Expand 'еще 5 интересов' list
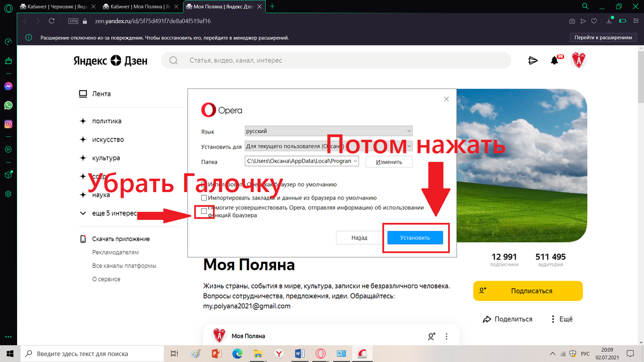The height and width of the screenshot is (362, 644). (108, 213)
